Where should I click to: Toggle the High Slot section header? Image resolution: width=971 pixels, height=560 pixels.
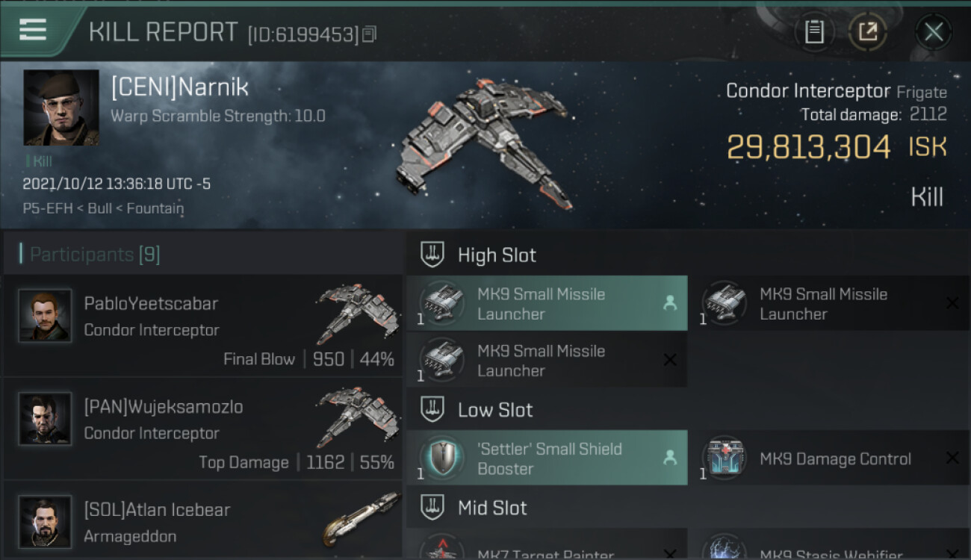point(688,255)
